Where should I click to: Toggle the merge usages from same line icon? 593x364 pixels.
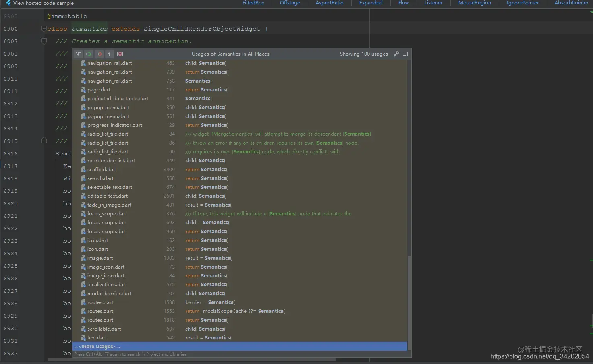coord(78,54)
